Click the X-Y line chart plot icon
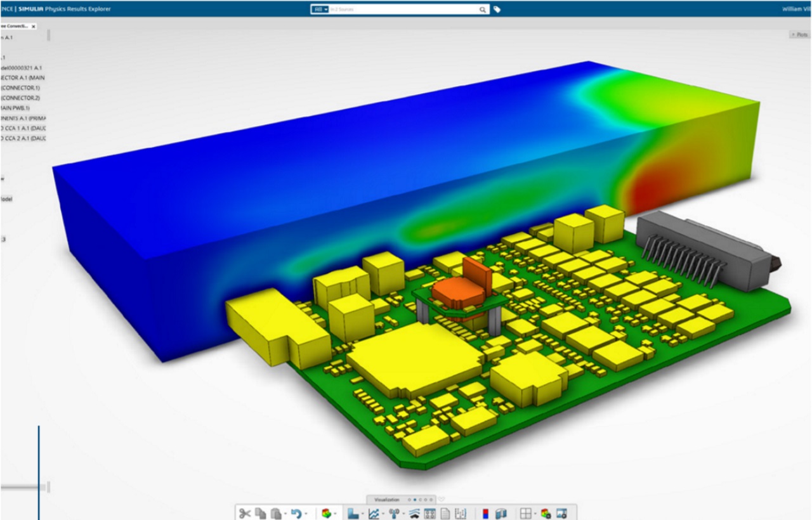This screenshot has height=520, width=812. pyautogui.click(x=374, y=513)
